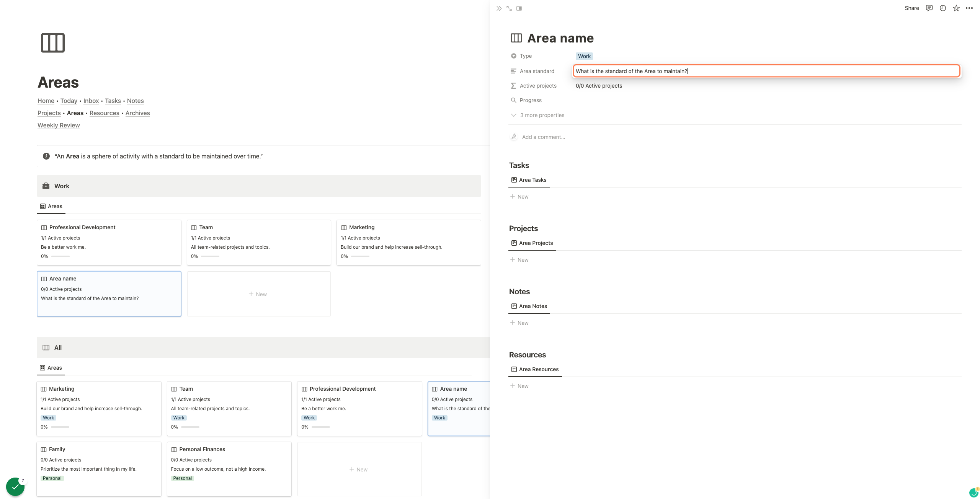The height and width of the screenshot is (499, 980).
Task: Click the green checkmark badge icon
Action: pyautogui.click(x=15, y=487)
